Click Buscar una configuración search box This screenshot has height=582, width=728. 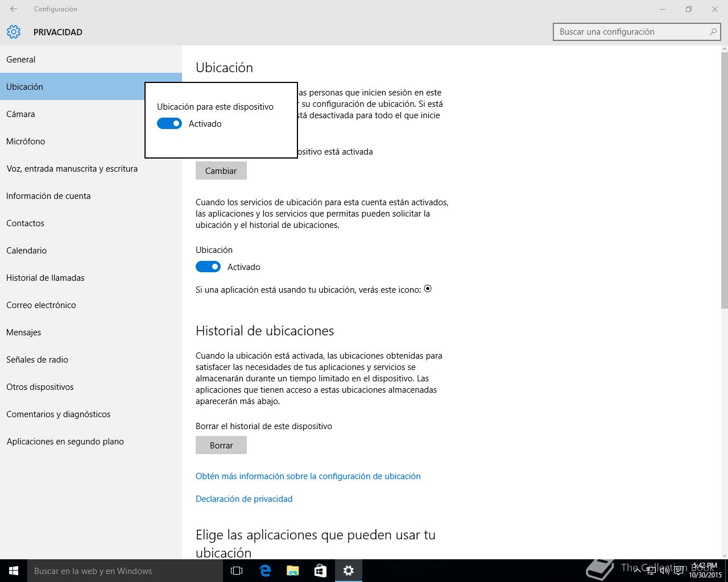tap(636, 32)
